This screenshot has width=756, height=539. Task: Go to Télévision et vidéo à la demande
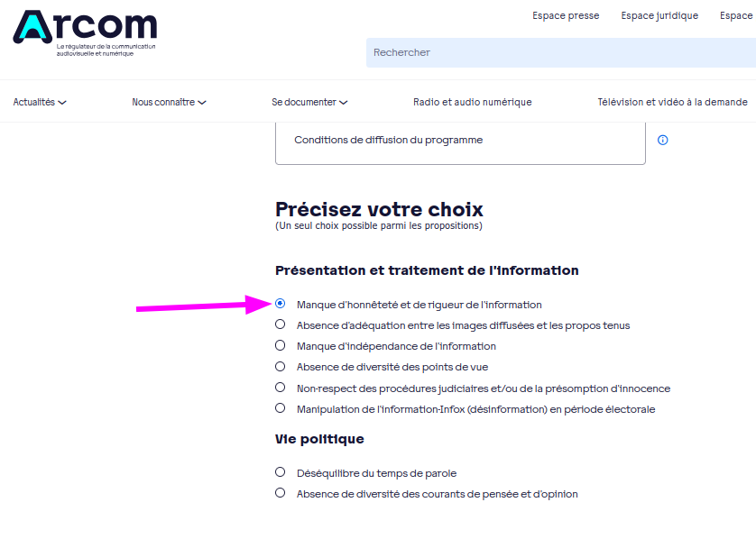672,103
